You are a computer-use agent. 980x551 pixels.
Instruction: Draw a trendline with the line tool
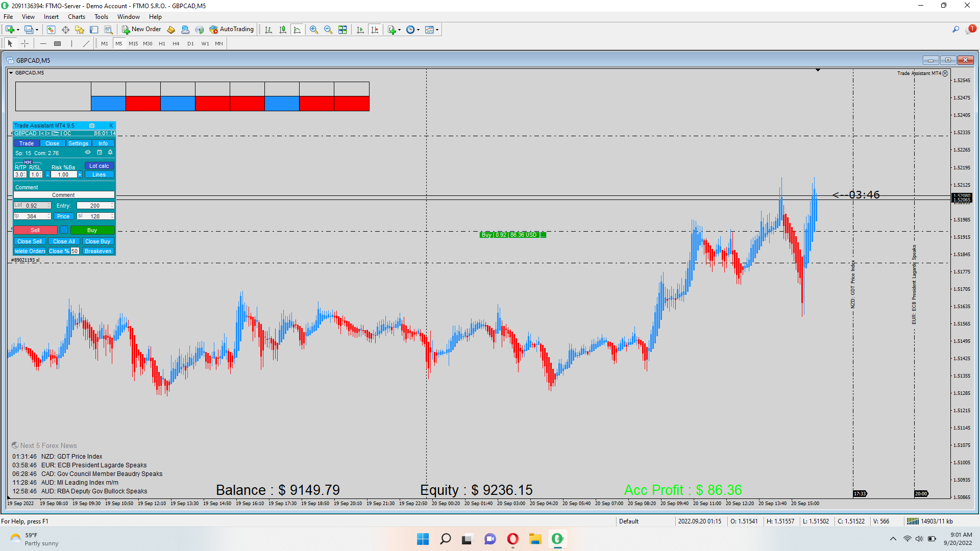pyautogui.click(x=86, y=43)
